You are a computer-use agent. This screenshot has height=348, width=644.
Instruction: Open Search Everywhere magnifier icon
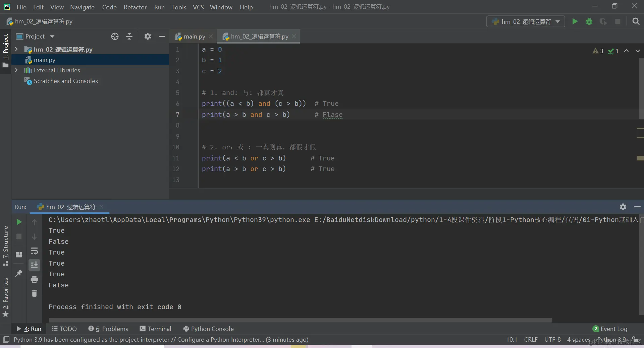636,21
